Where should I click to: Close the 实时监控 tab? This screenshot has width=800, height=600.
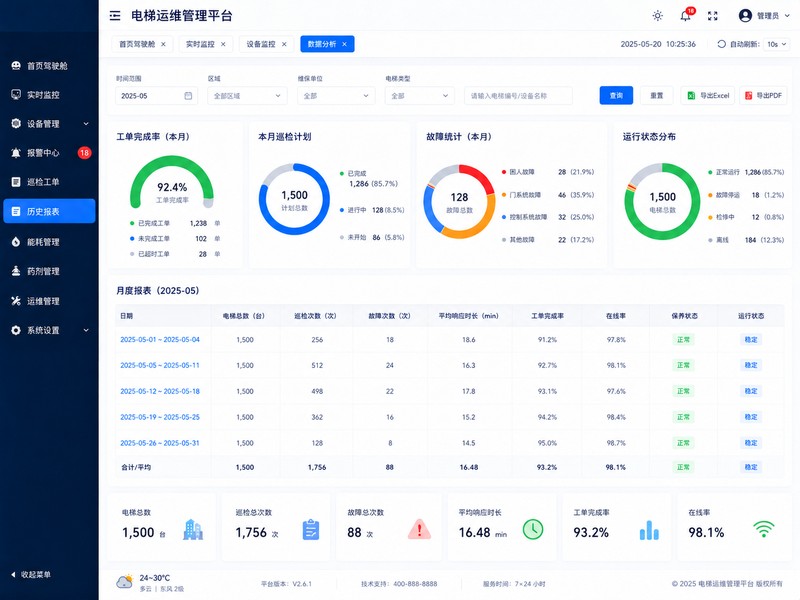tap(223, 44)
